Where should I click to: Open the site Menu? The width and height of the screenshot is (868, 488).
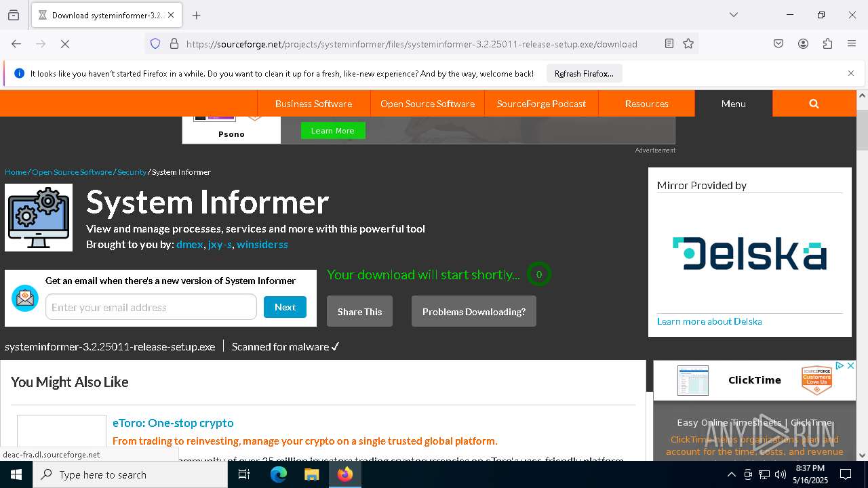pos(733,104)
